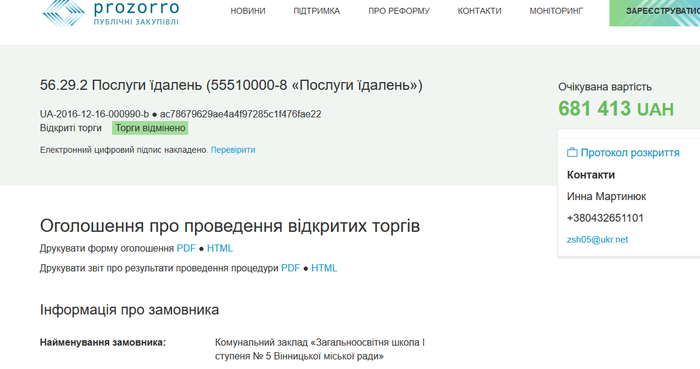700x369 pixels.
Task: Click heading Оголошення про проведення відкритих торгів
Action: (230, 226)
